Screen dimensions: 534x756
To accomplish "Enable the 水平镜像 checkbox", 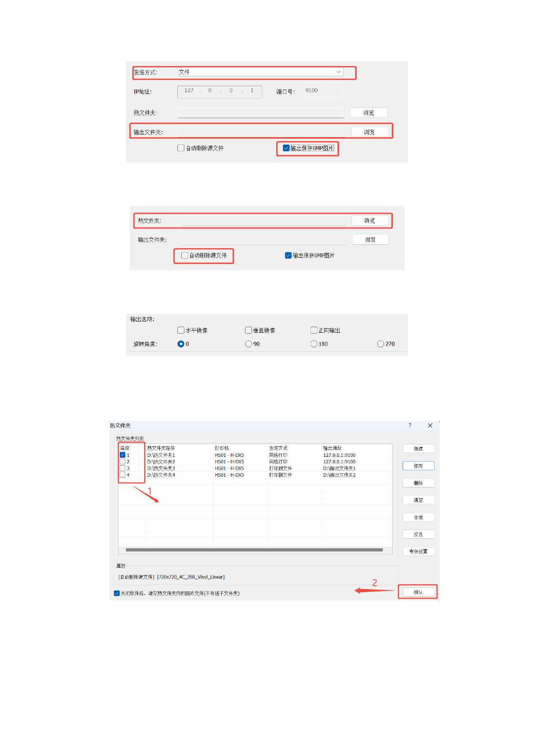I will 181,330.
